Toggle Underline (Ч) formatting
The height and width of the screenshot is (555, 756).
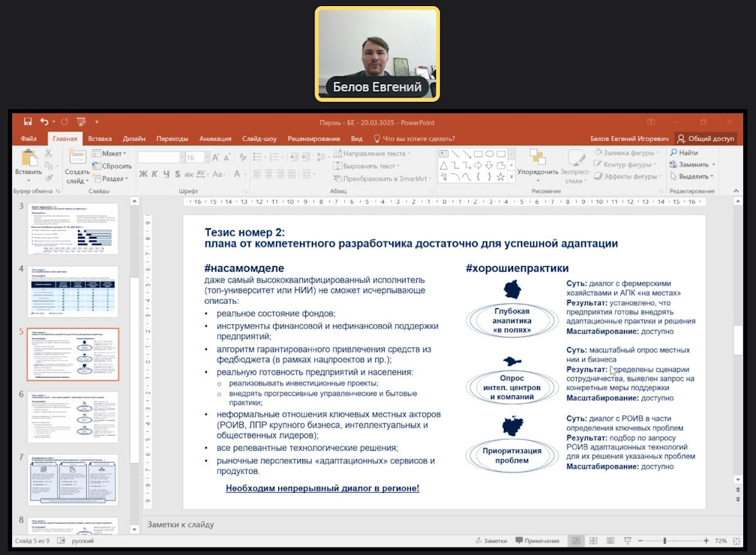click(166, 174)
